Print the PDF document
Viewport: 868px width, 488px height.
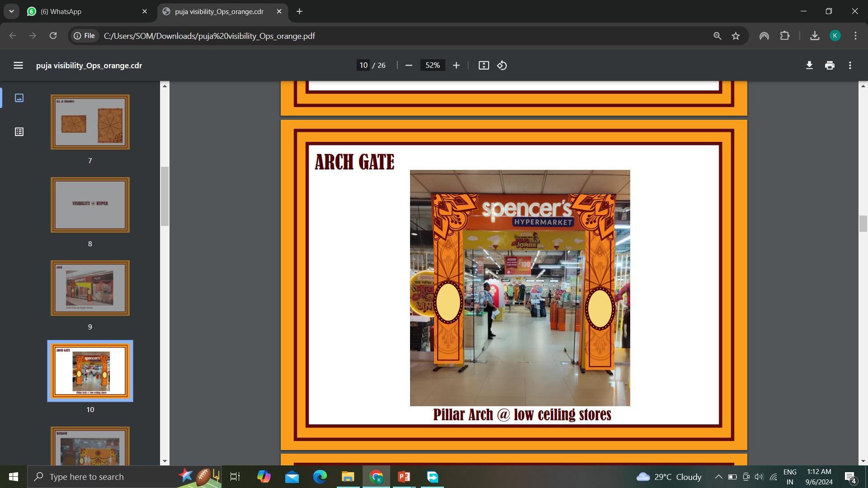830,66
